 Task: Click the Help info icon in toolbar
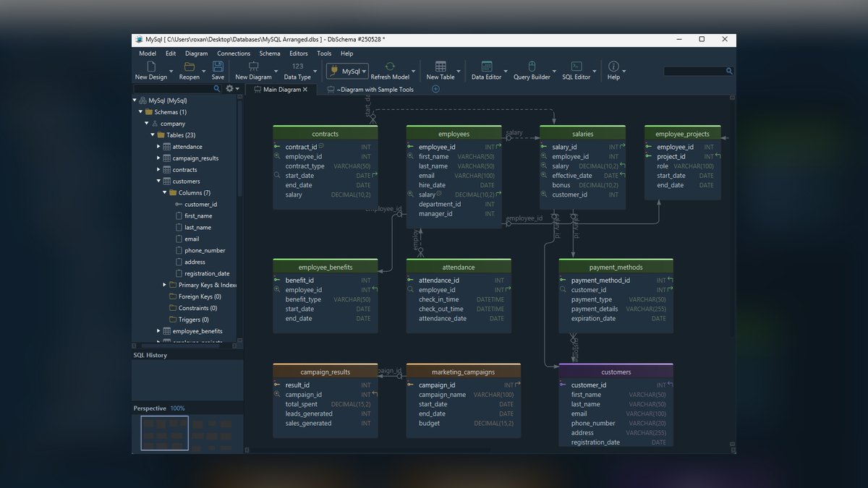click(613, 67)
